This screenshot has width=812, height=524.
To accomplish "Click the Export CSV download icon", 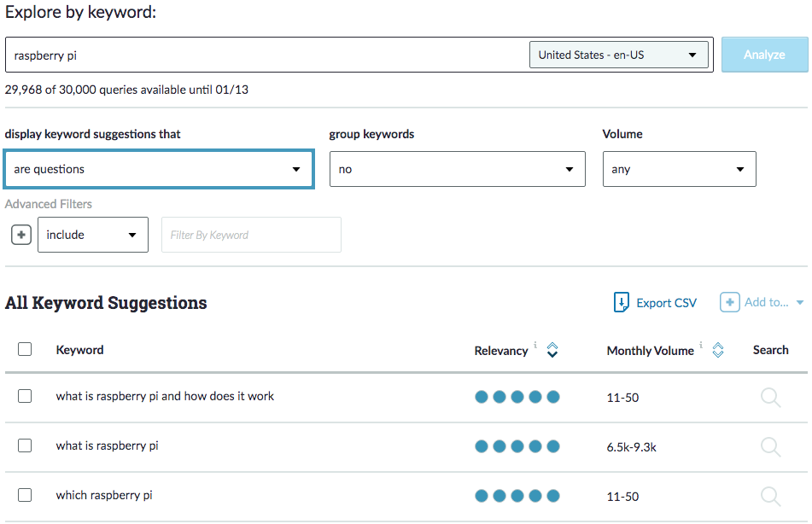I will coord(622,303).
